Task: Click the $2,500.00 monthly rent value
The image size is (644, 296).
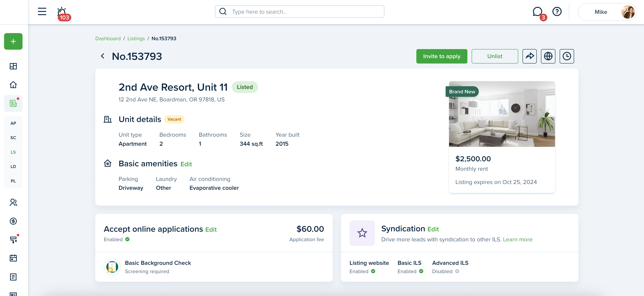Action: pos(473,159)
